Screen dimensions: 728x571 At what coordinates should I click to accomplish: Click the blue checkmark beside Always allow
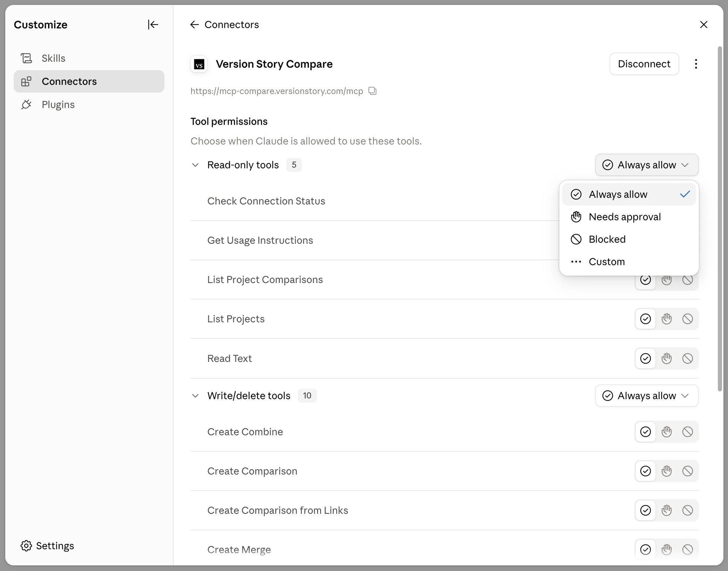(685, 194)
